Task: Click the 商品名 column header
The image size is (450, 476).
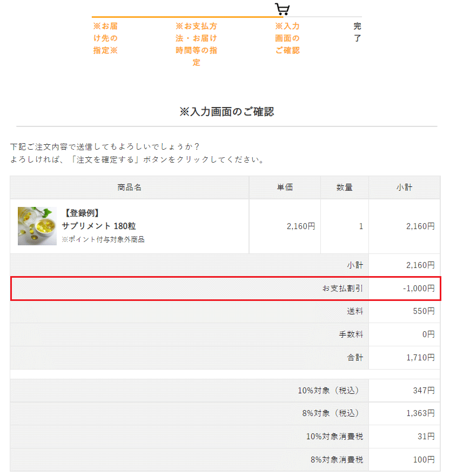Action: (130, 187)
